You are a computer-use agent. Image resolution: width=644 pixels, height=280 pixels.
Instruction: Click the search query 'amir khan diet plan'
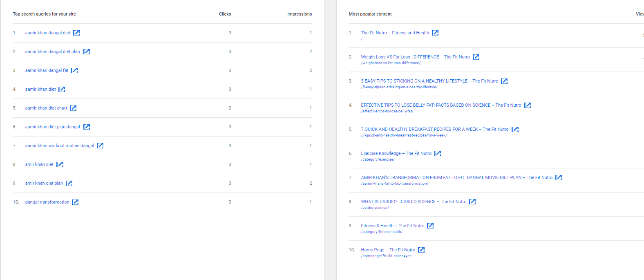[x=44, y=183]
